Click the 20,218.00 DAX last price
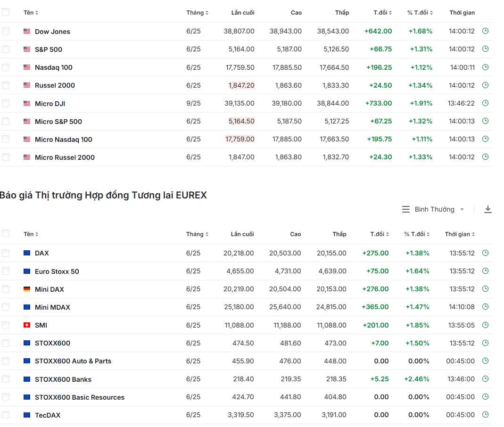The image size is (504, 427). click(239, 253)
